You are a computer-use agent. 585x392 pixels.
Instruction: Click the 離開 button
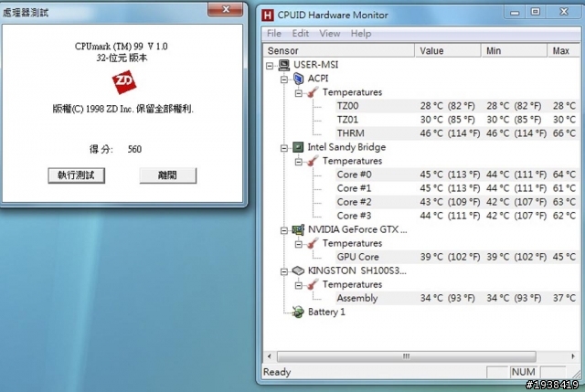(x=168, y=175)
